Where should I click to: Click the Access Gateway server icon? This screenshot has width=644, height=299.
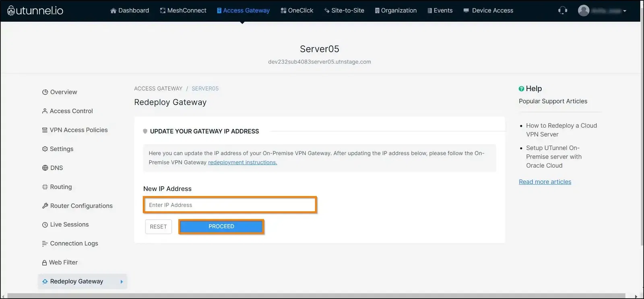tap(219, 10)
